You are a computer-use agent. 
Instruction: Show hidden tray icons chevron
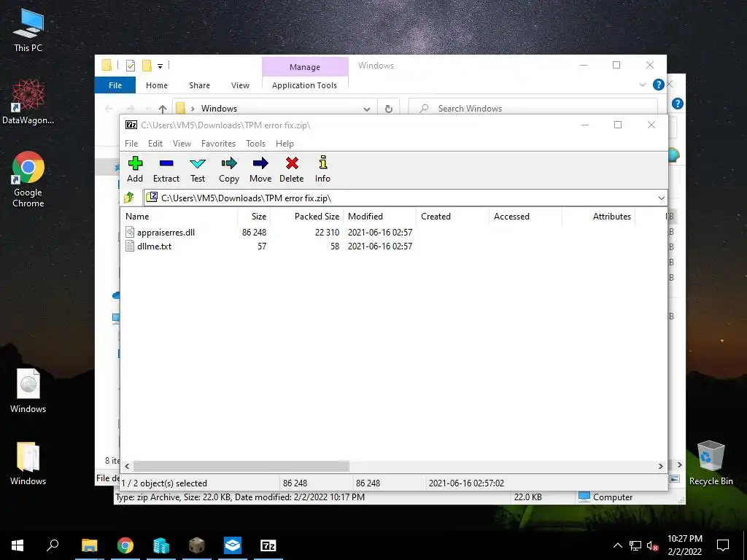pyautogui.click(x=617, y=545)
